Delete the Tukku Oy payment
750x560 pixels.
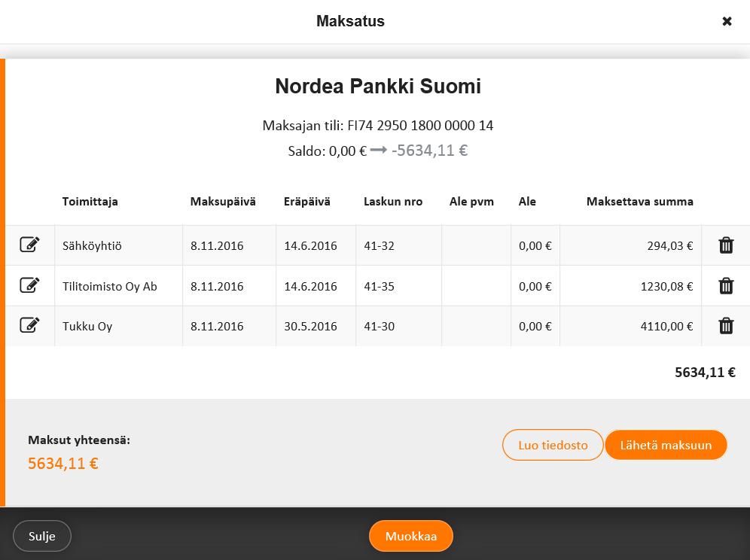coord(726,326)
